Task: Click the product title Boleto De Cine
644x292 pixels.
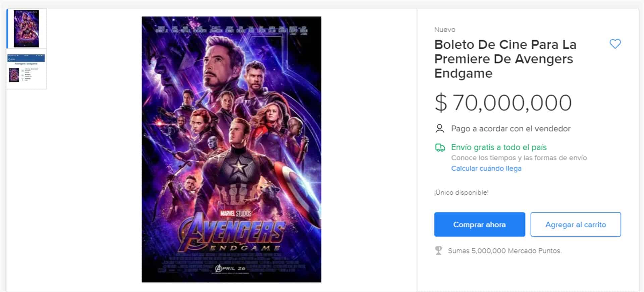Action: tap(505, 59)
